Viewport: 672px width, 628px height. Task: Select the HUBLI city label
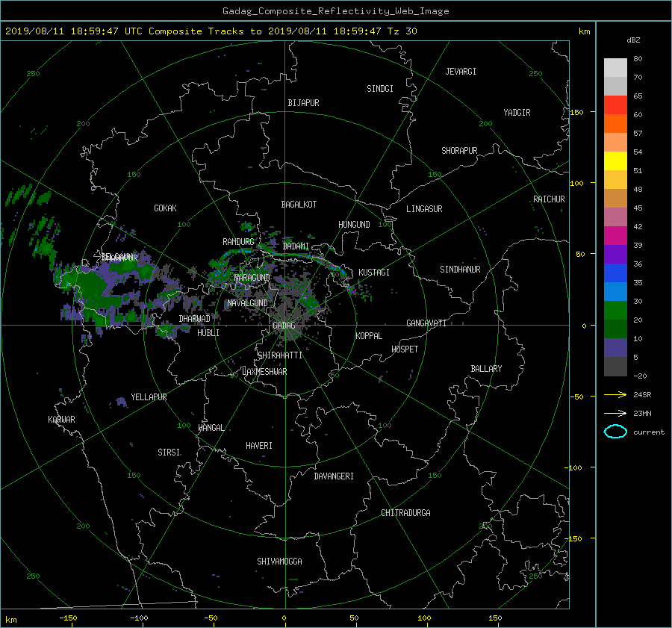(208, 333)
